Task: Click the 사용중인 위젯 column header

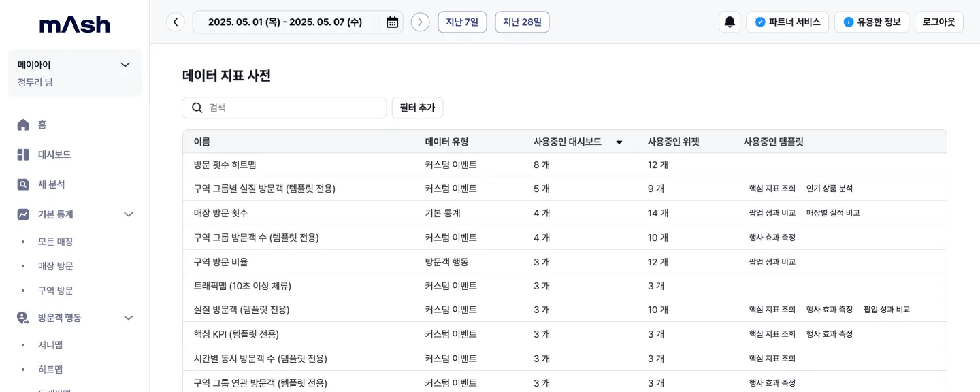Action: pyautogui.click(x=674, y=142)
